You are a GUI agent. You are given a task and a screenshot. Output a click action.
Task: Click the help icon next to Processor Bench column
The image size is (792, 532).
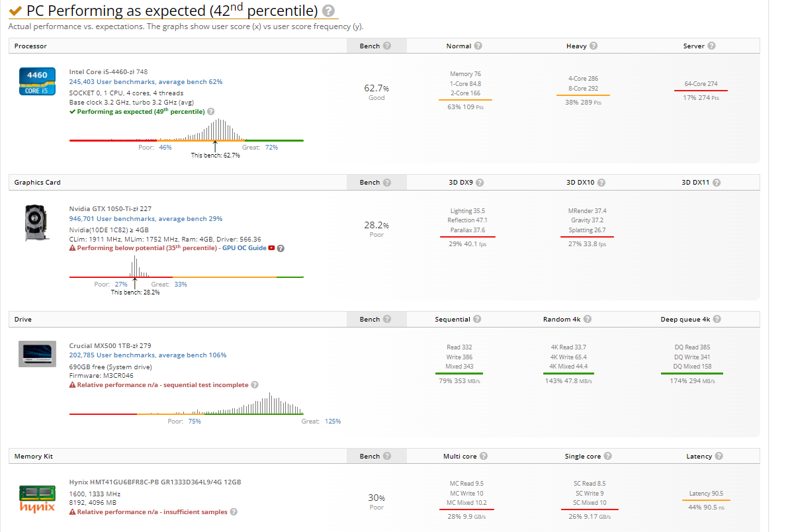(387, 46)
